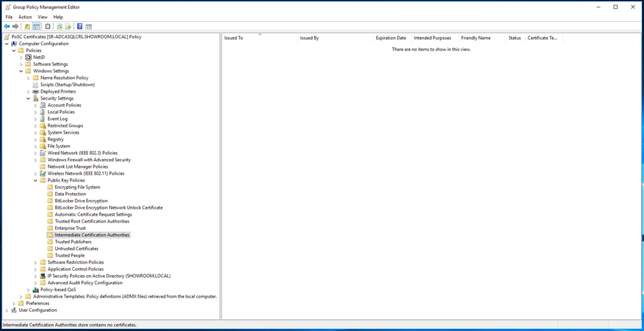Click the Account Policies node icon
The image size is (644, 331).
pos(43,105)
